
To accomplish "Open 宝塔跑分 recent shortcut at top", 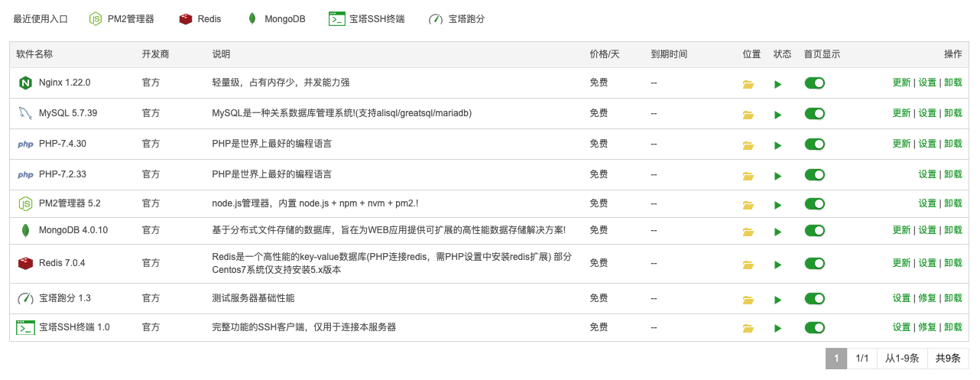I will 456,19.
